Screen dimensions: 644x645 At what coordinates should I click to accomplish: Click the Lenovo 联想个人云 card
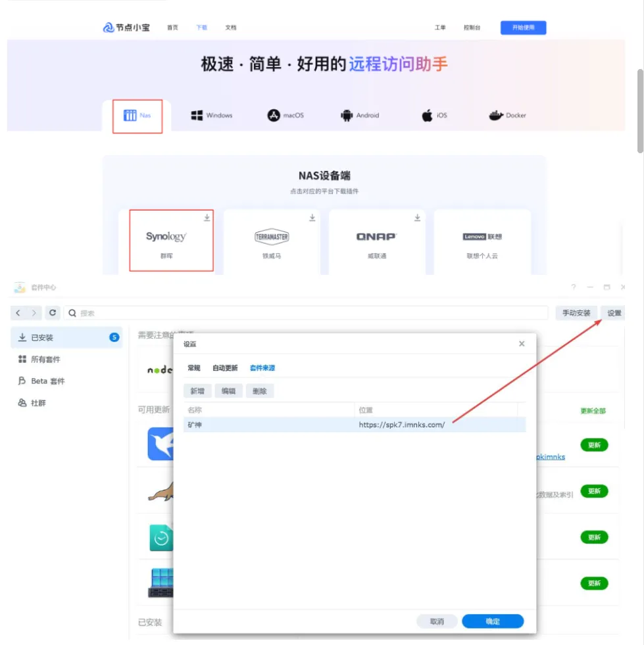482,243
